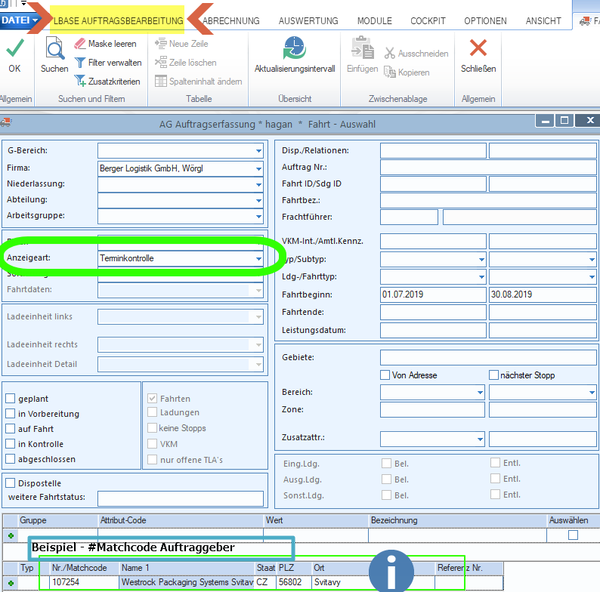Tick the auf Fahrt checkbox
600x592 pixels.
[10, 429]
